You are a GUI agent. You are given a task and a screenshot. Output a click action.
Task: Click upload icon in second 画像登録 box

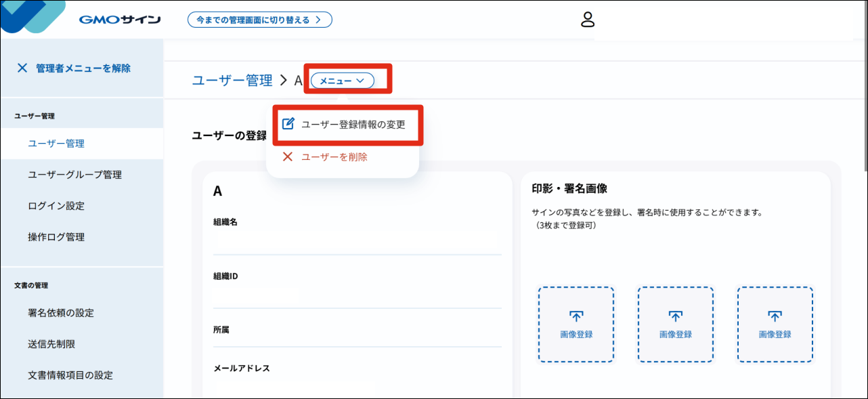tap(675, 316)
